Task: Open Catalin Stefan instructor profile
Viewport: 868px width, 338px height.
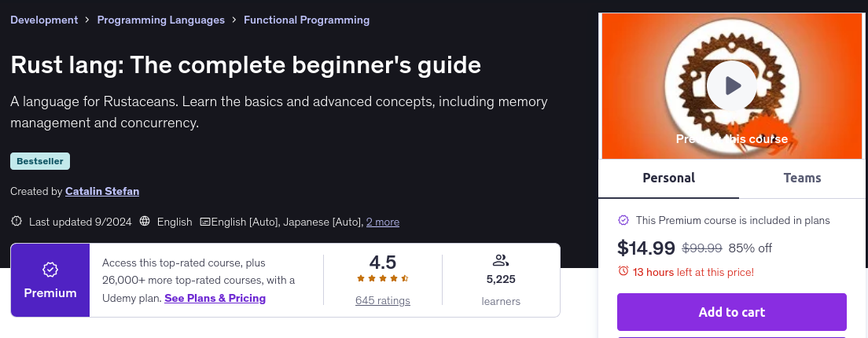Action: tap(102, 191)
